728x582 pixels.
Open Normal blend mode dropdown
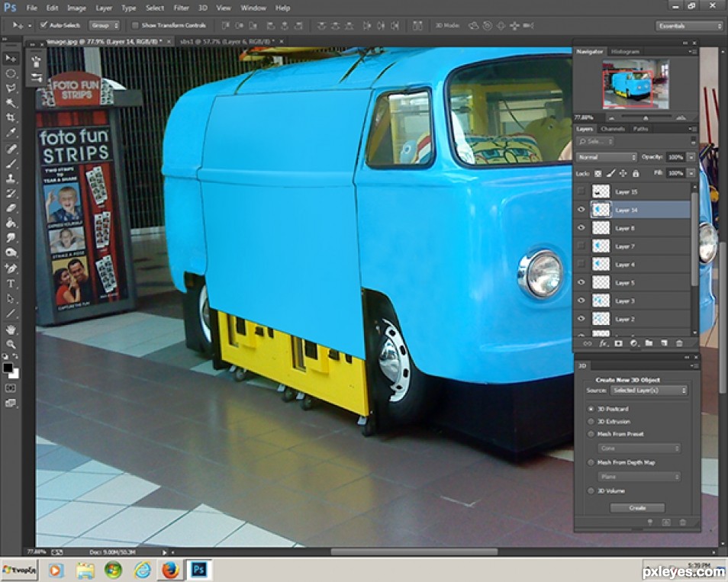click(x=607, y=157)
